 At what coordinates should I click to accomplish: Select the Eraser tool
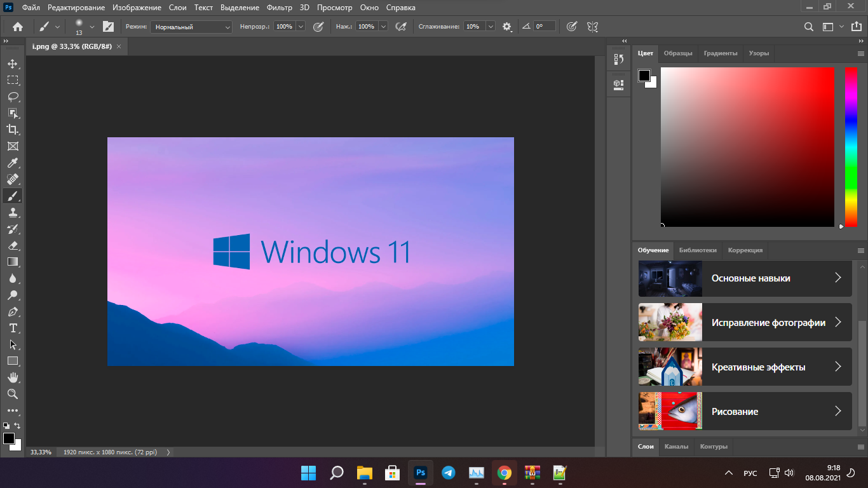point(13,245)
